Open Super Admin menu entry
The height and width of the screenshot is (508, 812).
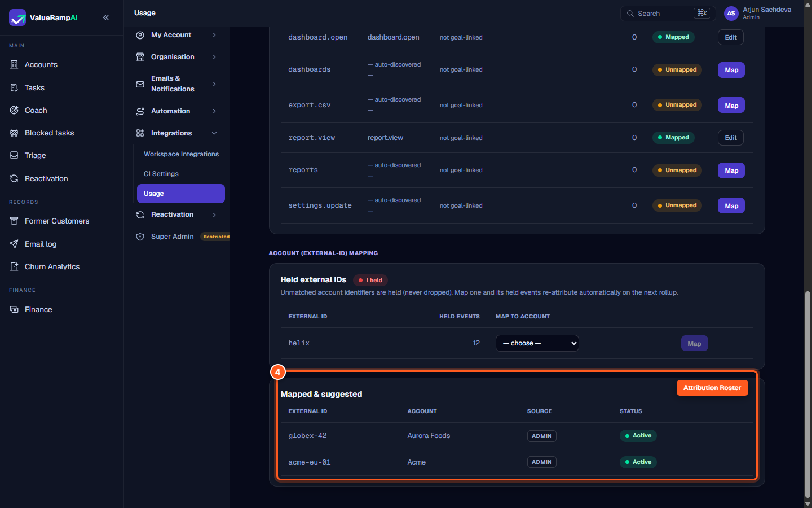(172, 237)
